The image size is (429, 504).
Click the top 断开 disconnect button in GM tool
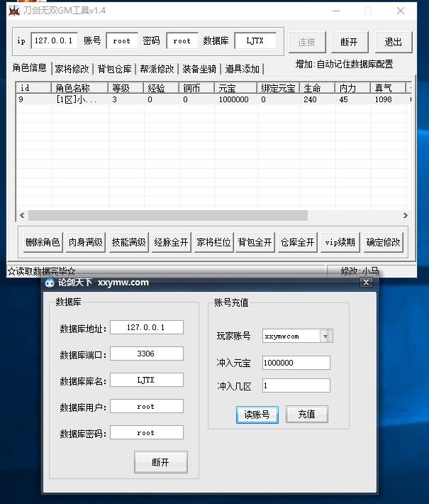point(350,42)
